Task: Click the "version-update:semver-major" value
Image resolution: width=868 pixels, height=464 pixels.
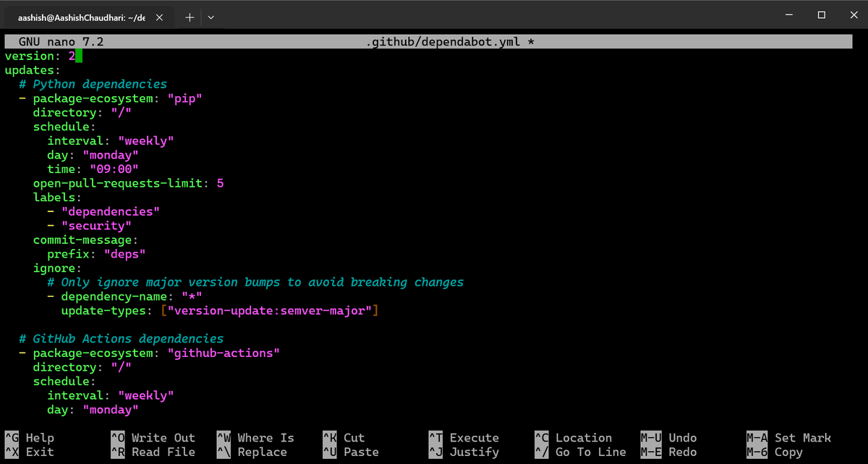Action: [x=270, y=311]
